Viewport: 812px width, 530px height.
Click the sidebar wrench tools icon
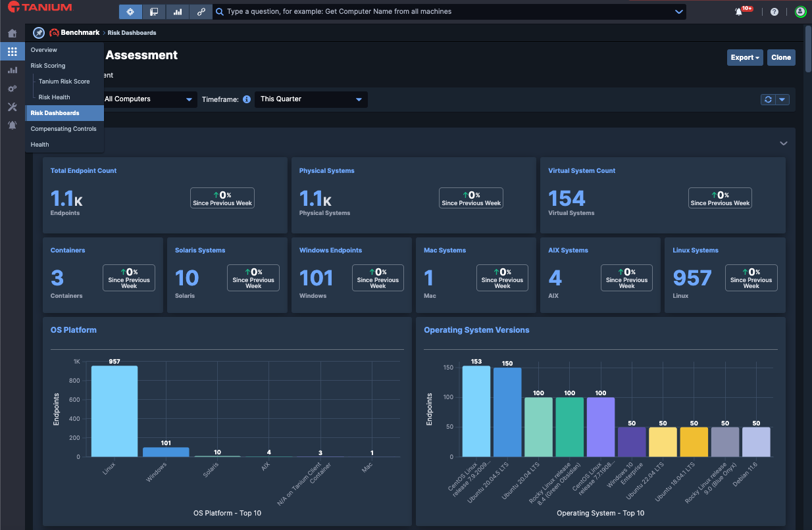12,107
